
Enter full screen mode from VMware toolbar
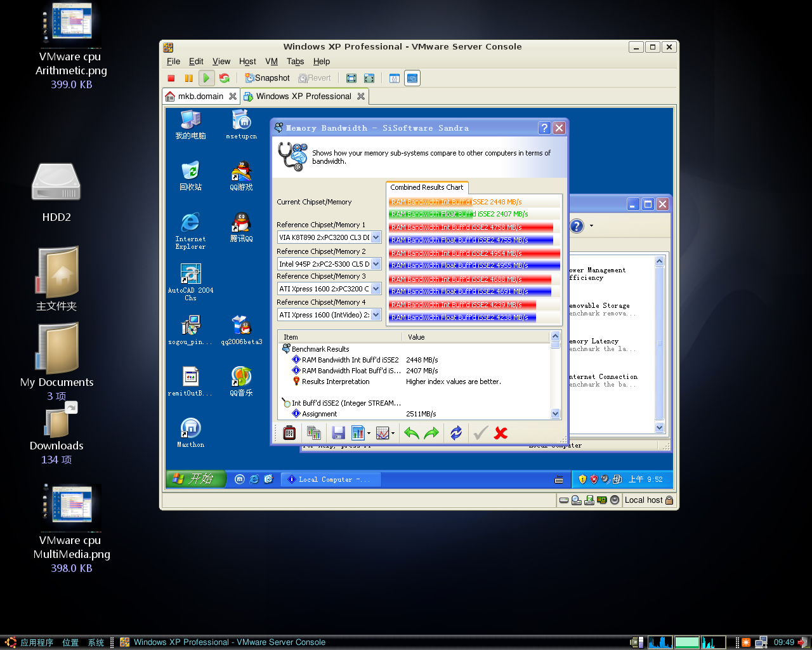351,78
